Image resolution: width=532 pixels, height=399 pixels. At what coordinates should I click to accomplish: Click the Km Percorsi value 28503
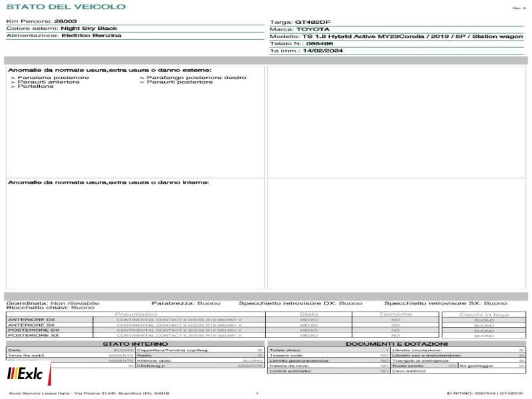point(65,21)
